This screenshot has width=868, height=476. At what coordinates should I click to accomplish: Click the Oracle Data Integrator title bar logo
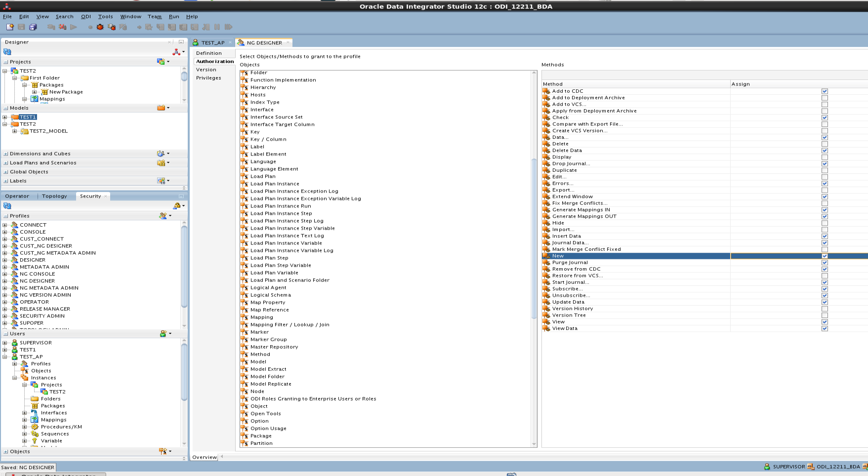tap(7, 6)
